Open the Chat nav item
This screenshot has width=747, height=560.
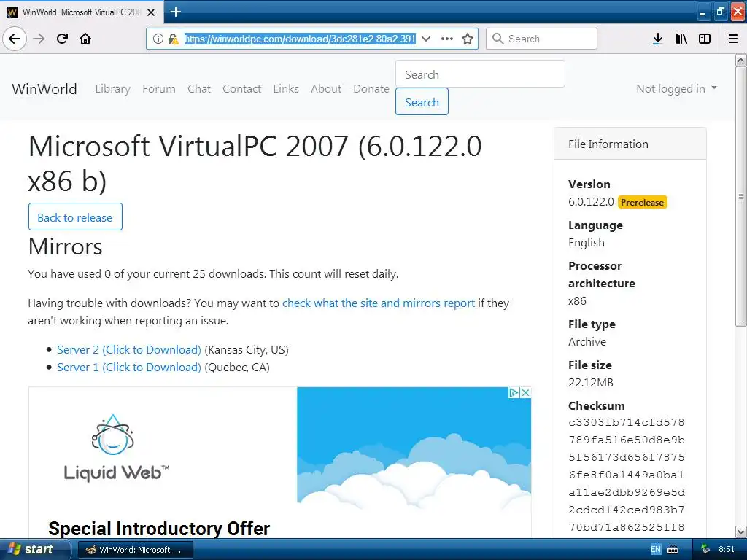coord(199,88)
